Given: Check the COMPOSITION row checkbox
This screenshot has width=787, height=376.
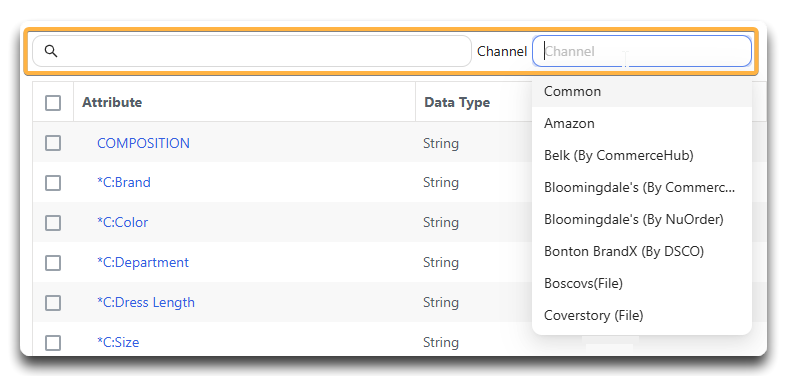Looking at the screenshot, I should pos(53,143).
